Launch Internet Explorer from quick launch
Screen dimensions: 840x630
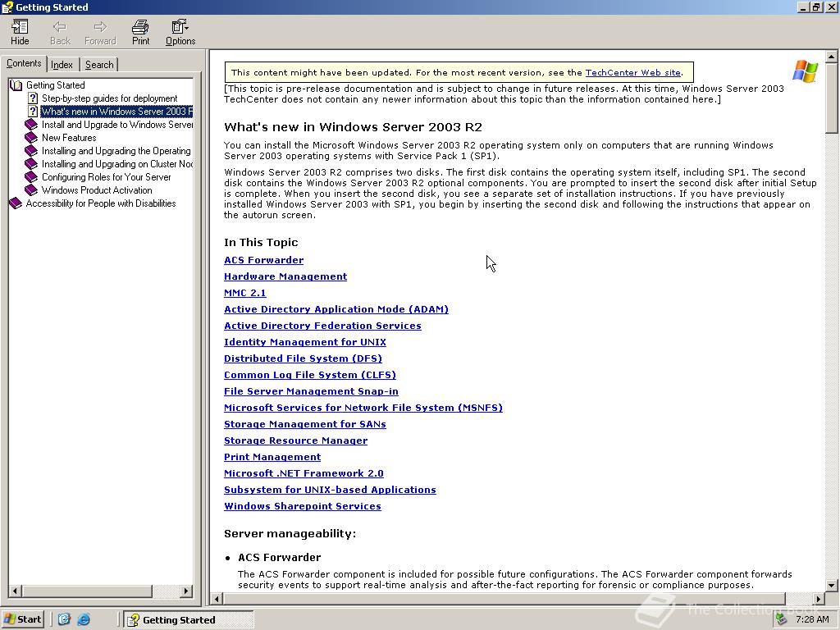84,619
